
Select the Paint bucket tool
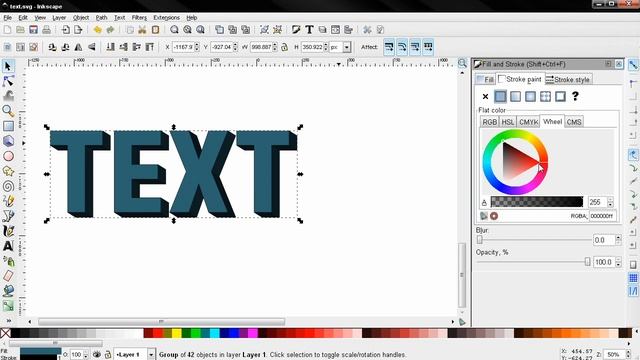point(8,291)
